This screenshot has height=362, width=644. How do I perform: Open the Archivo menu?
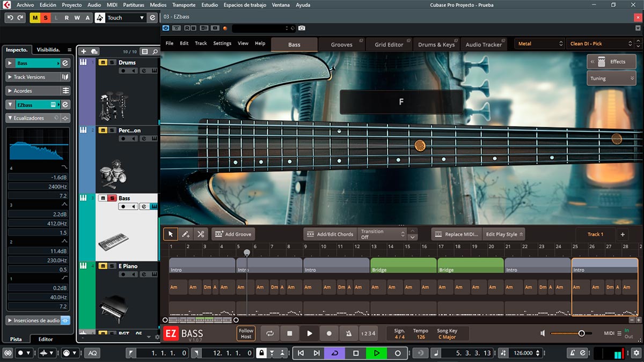click(x=25, y=5)
